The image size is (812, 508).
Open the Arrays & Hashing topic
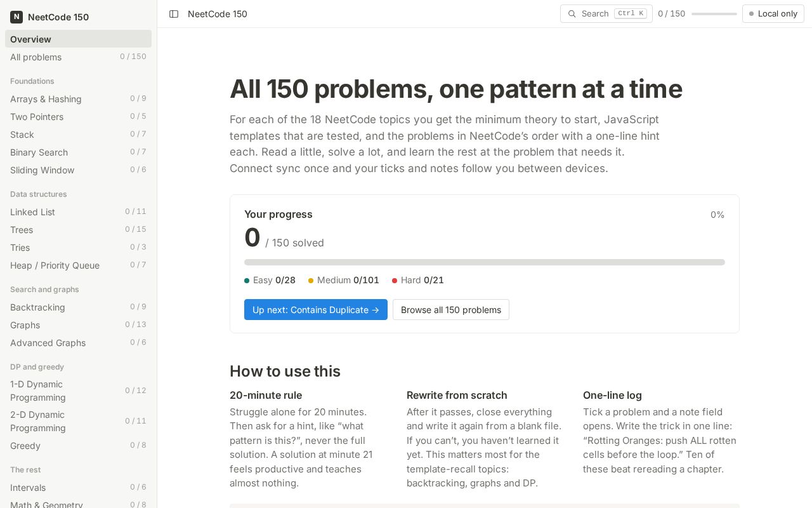[x=78, y=99]
